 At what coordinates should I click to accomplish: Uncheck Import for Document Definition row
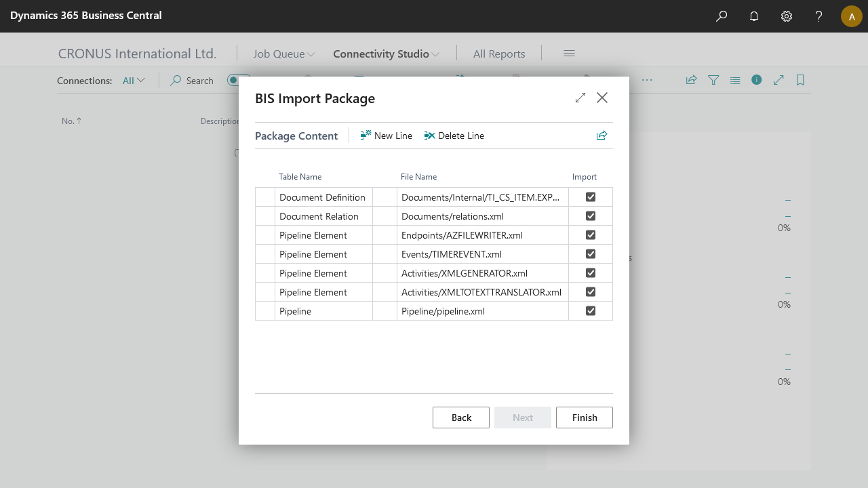591,197
